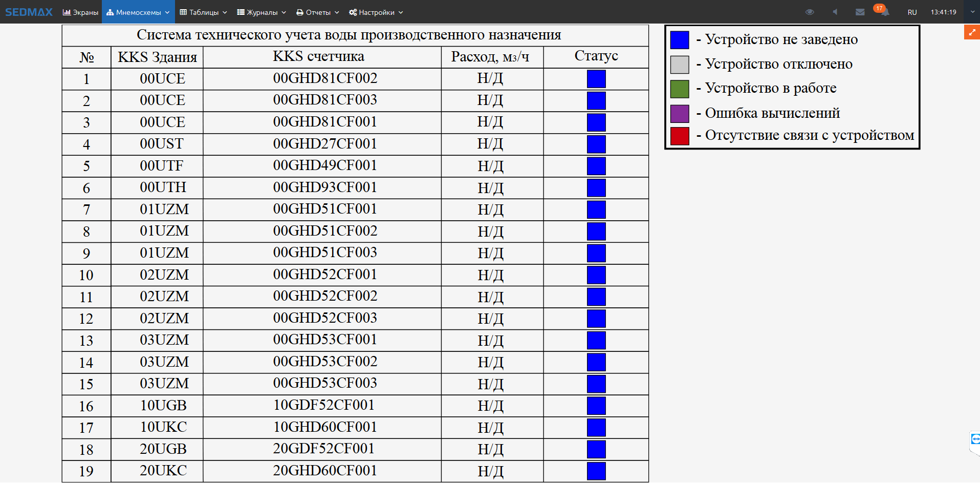Click the orange fullscreen expand button
The height and width of the screenshot is (483, 980).
[972, 32]
